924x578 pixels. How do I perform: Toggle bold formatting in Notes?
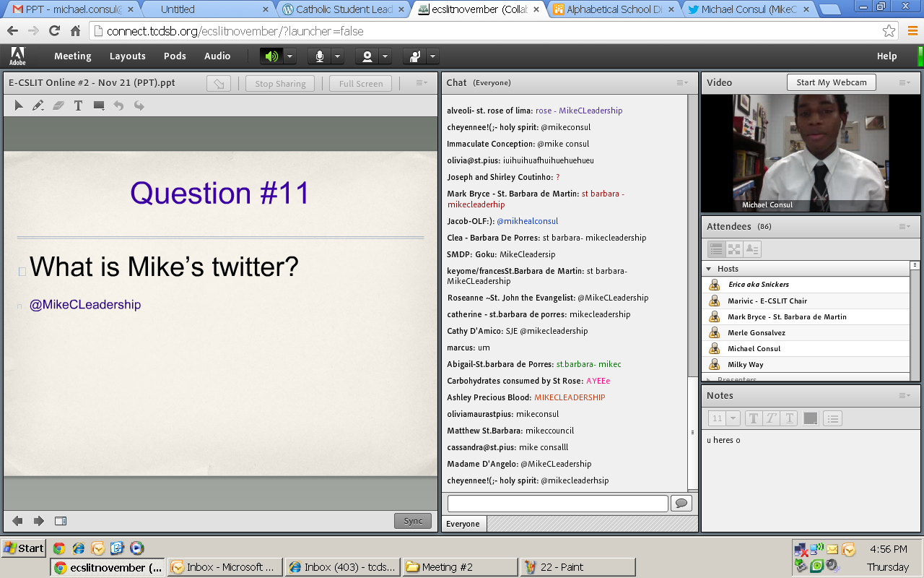point(753,418)
